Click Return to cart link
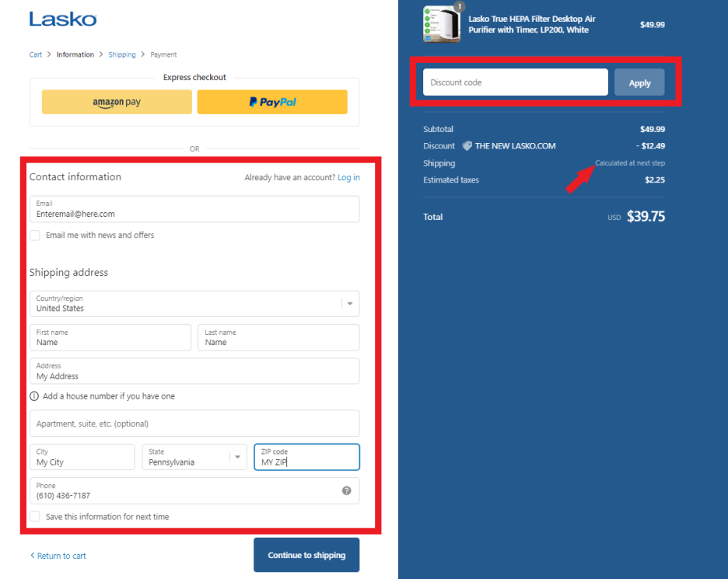728x579 pixels. tap(58, 556)
